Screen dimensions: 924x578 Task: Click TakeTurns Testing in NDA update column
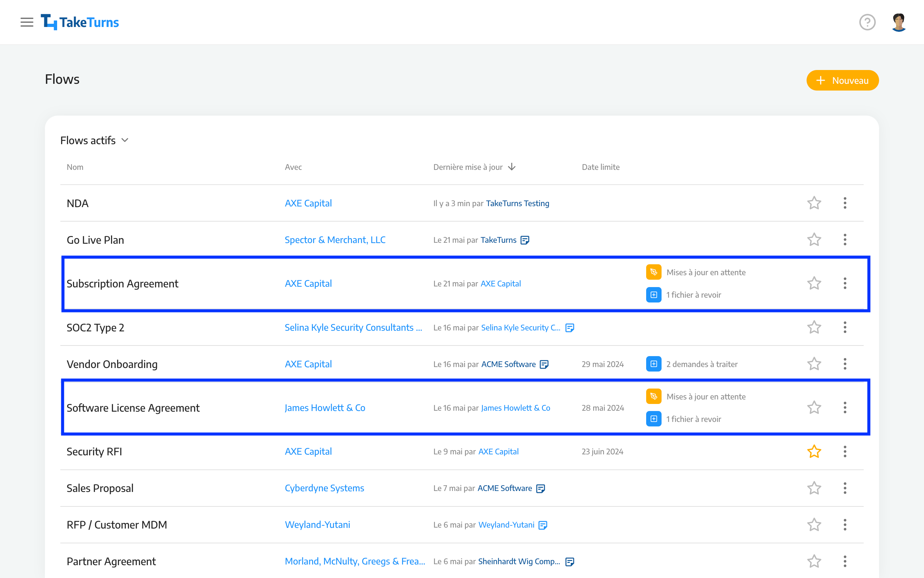[x=518, y=203]
